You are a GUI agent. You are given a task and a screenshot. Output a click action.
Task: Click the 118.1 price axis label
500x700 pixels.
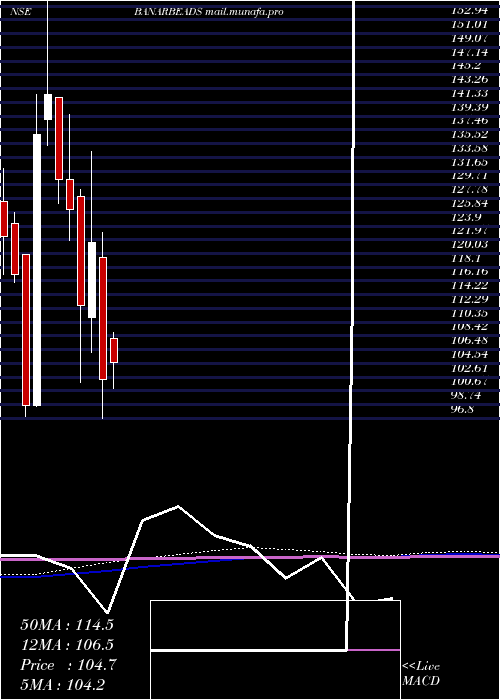pos(465,258)
